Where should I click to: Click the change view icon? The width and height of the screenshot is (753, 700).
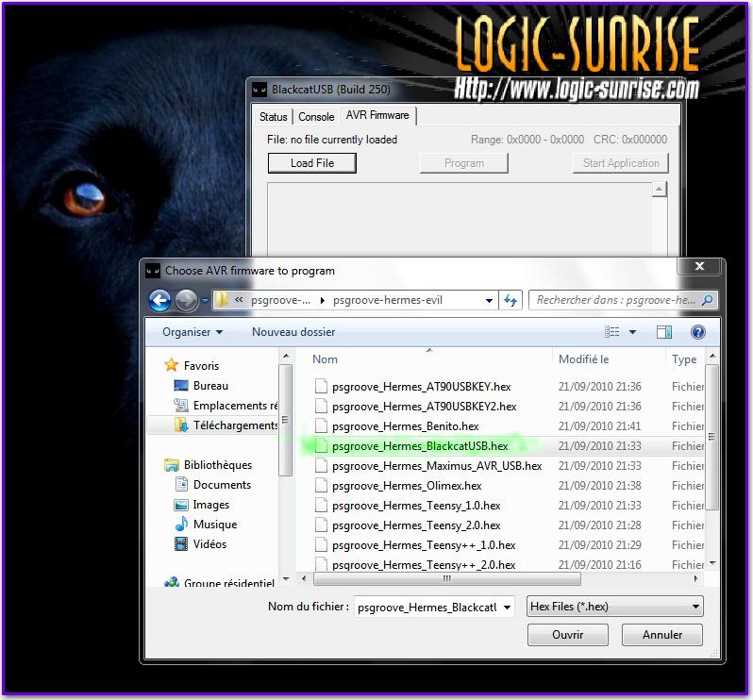(612, 332)
